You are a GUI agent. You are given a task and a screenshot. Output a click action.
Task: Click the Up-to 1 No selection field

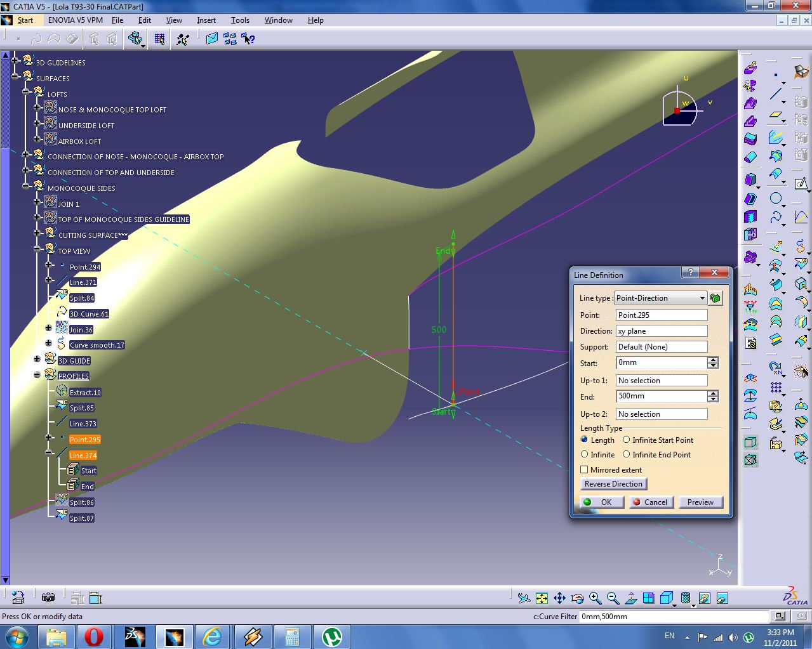[x=662, y=380]
